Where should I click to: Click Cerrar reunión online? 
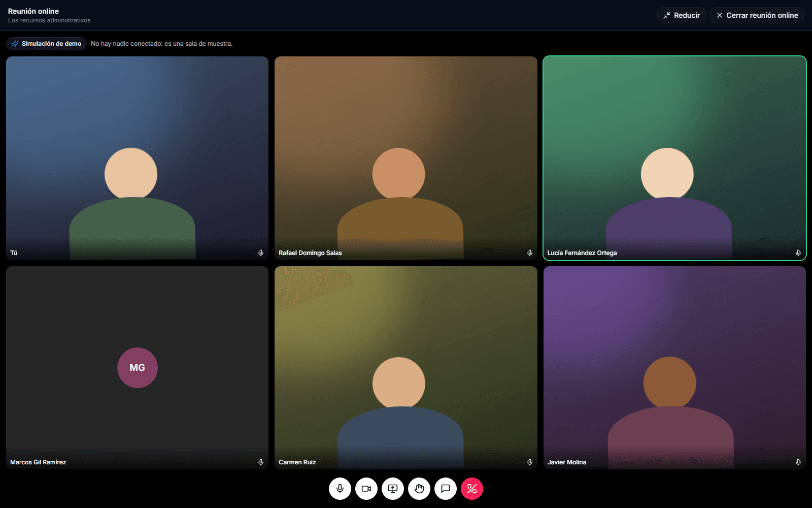[x=757, y=15]
